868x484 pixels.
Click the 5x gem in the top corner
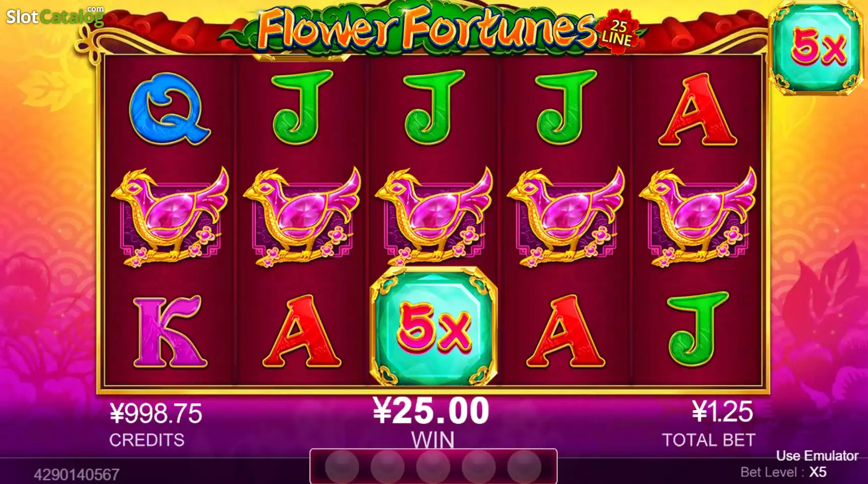click(815, 48)
